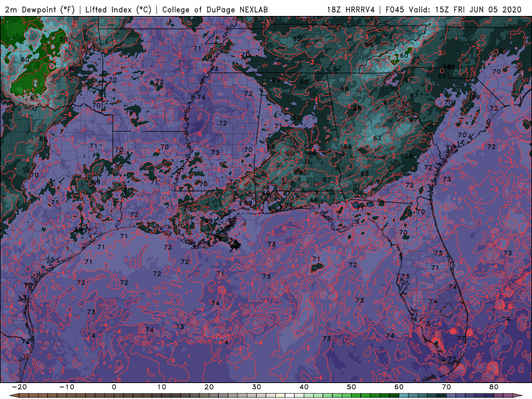
Task: Click the '30' colorbar scale label
Action: click(x=257, y=387)
